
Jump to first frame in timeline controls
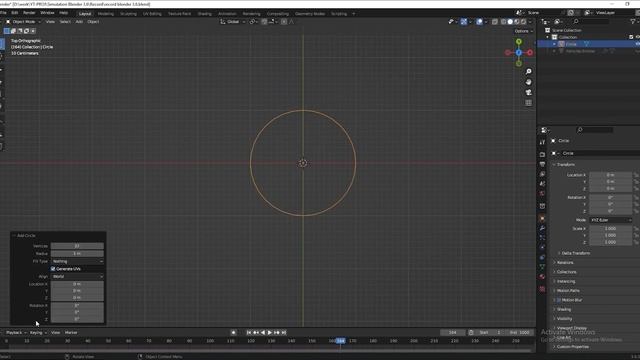click(x=249, y=333)
